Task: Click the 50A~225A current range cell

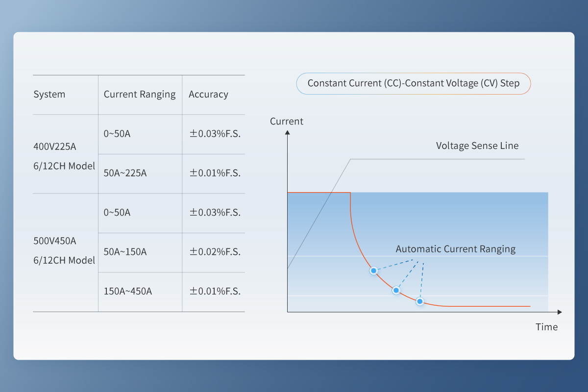Action: 125,173
